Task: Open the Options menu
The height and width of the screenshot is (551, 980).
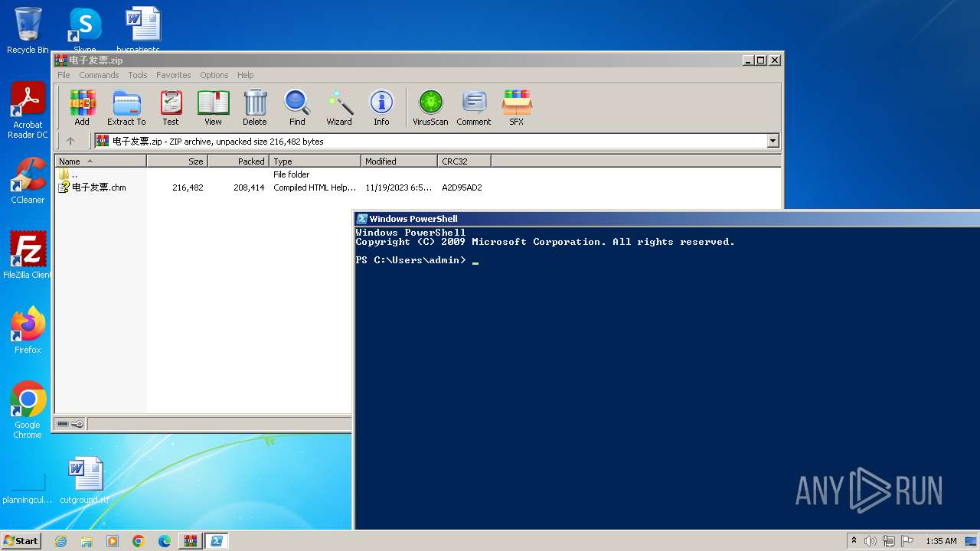Action: [214, 75]
